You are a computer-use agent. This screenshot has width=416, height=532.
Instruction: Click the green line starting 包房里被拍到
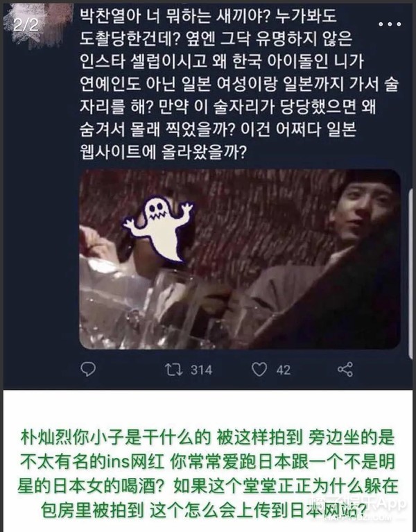[203, 510]
